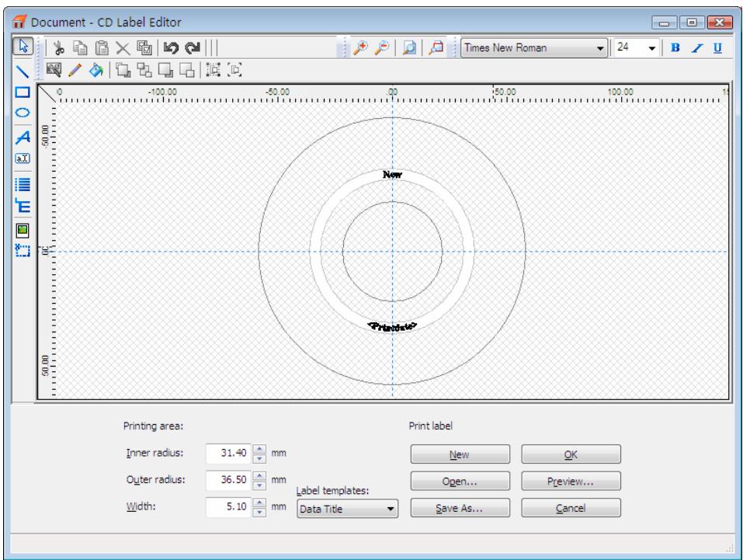
Task: Select the Artistic text tool
Action: pos(23,137)
